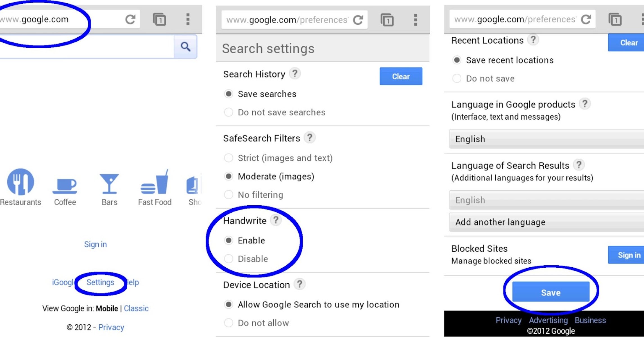The height and width of the screenshot is (337, 644).
Task: Clear search history with Clear button
Action: click(x=401, y=76)
